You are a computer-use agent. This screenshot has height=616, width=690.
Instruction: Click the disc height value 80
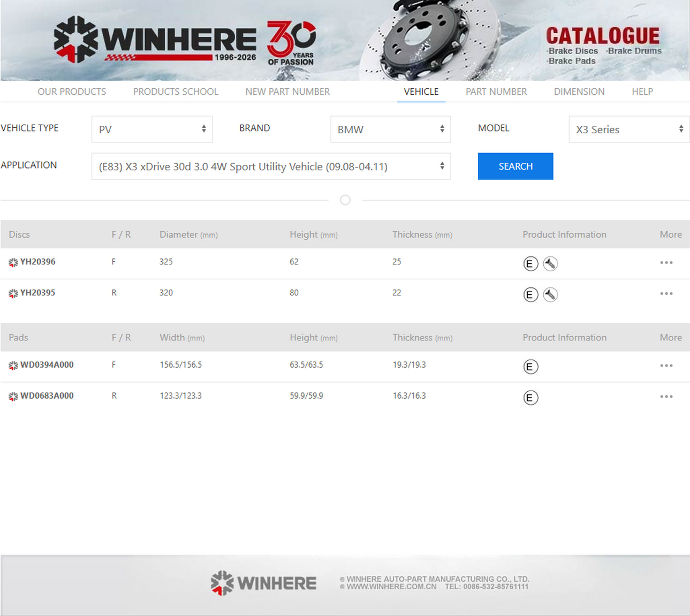pyautogui.click(x=294, y=293)
